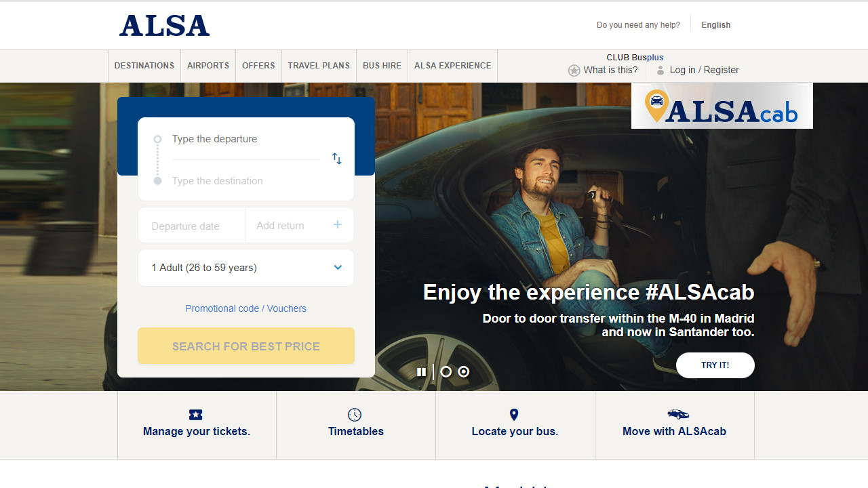Click the Locate your bus label
The height and width of the screenshot is (488, 868).
point(515,432)
